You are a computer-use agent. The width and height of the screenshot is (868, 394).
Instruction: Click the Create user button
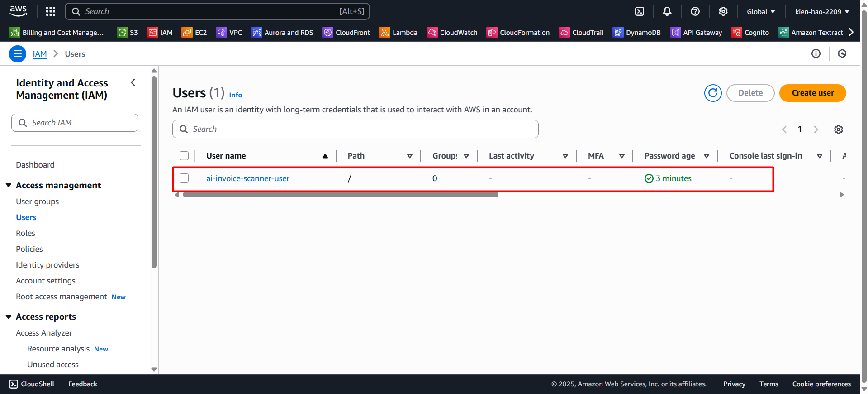tap(812, 93)
